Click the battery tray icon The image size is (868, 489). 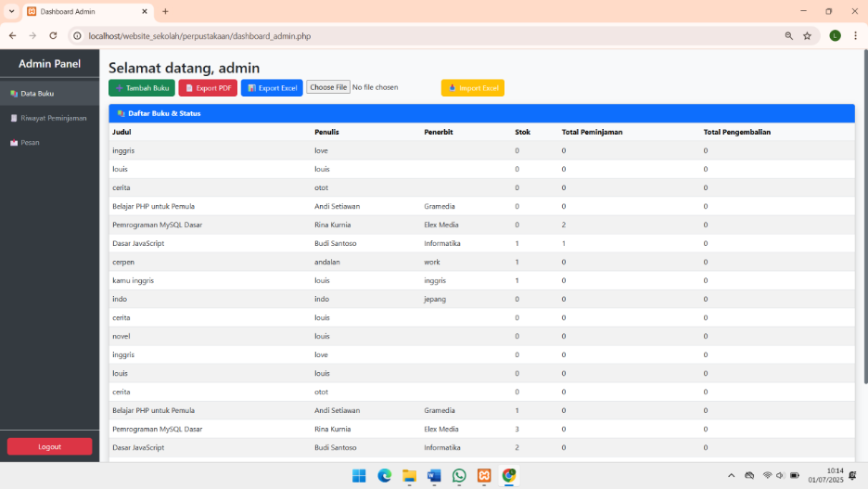tap(795, 476)
